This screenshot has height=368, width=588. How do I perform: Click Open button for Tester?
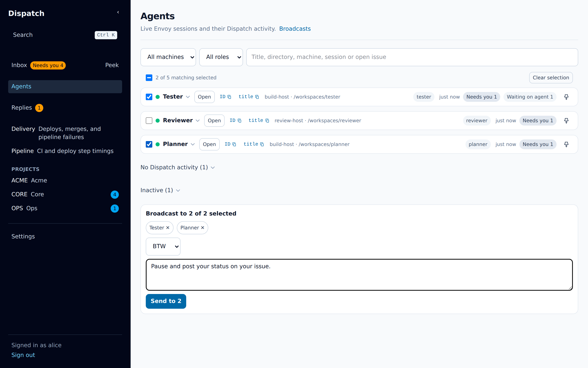[x=204, y=97]
